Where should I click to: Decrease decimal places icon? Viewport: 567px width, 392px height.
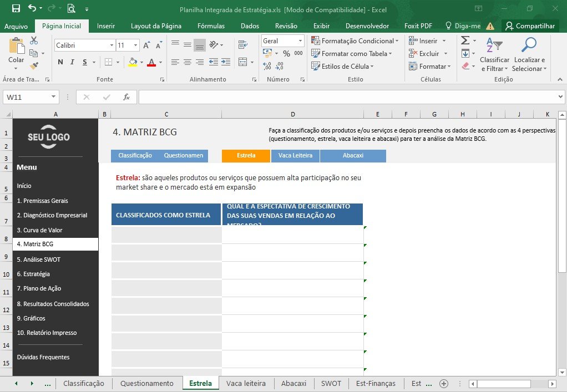(x=280, y=66)
